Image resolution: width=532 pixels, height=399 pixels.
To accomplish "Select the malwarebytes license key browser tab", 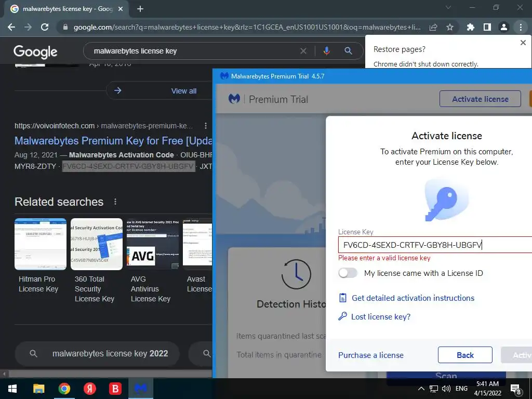I will pyautogui.click(x=66, y=9).
